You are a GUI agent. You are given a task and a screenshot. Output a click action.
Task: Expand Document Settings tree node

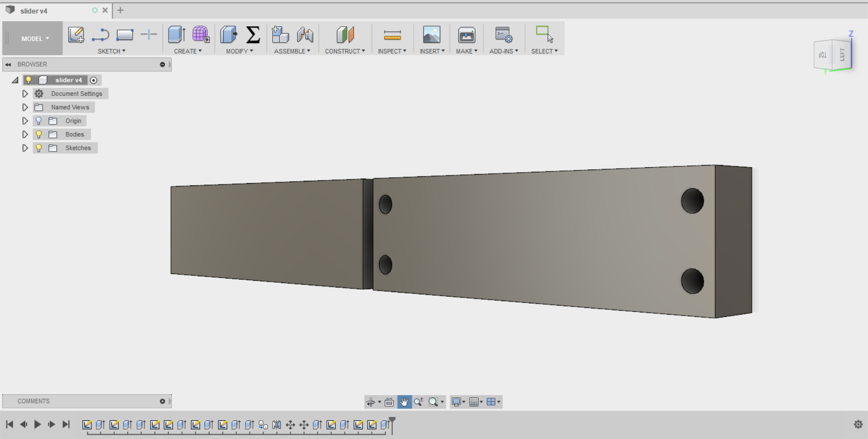pyautogui.click(x=25, y=94)
